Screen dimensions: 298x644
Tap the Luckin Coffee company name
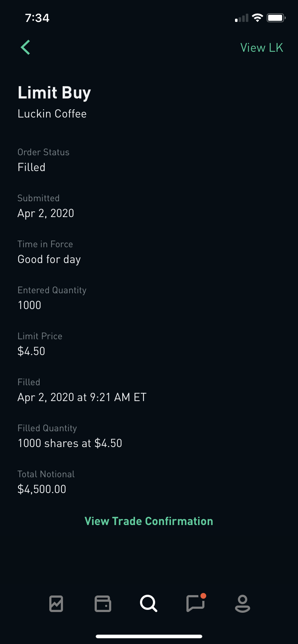pos(52,114)
